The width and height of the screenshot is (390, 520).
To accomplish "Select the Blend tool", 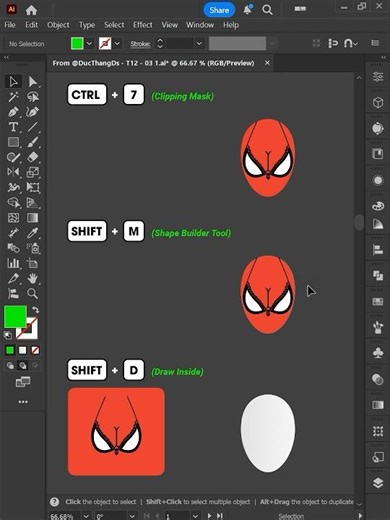I will point(13,248).
